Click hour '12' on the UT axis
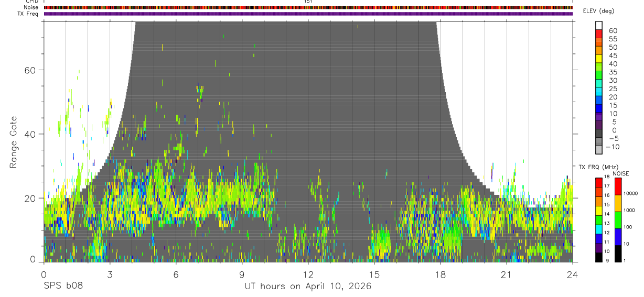Image resolution: width=644 pixels, height=297 pixels. 308,274
